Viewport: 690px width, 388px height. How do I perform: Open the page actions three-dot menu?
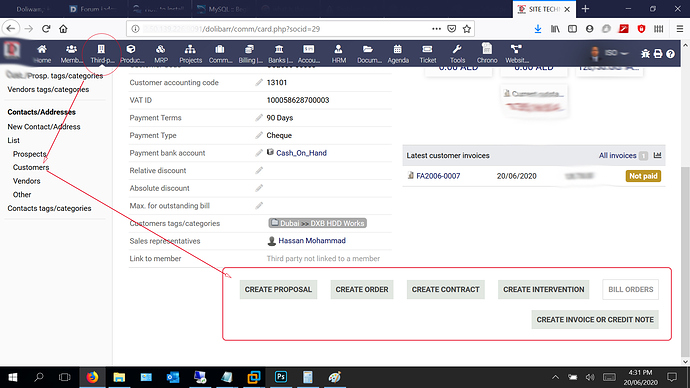coord(436,29)
